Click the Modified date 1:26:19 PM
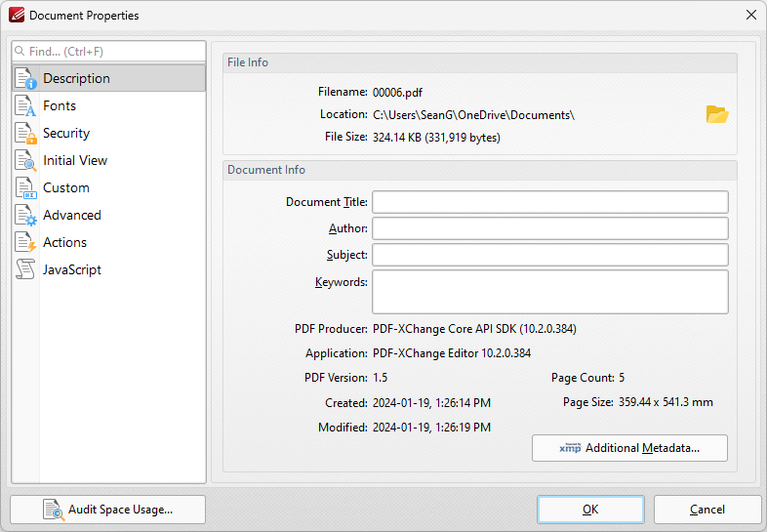The height and width of the screenshot is (532, 767). (x=431, y=428)
